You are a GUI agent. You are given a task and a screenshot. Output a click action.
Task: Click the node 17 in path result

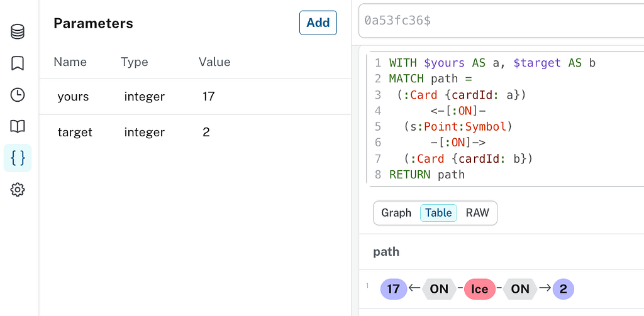(394, 289)
